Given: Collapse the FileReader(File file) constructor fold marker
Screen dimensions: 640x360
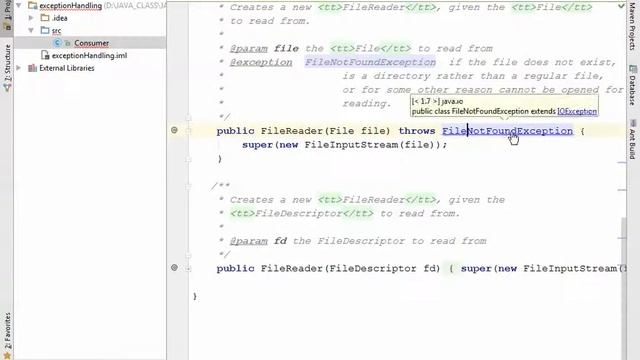Looking at the screenshot, I should click(188, 131).
